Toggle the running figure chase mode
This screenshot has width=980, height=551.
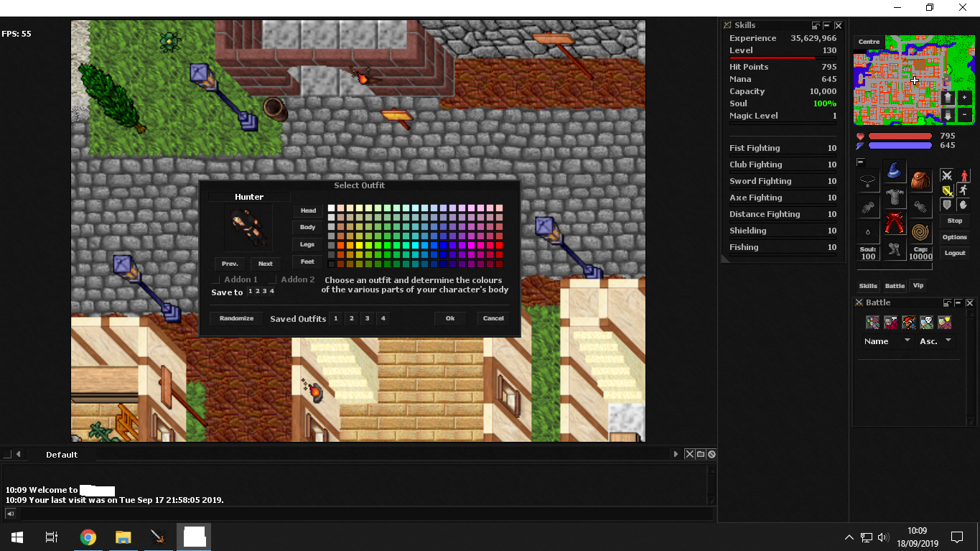click(963, 190)
